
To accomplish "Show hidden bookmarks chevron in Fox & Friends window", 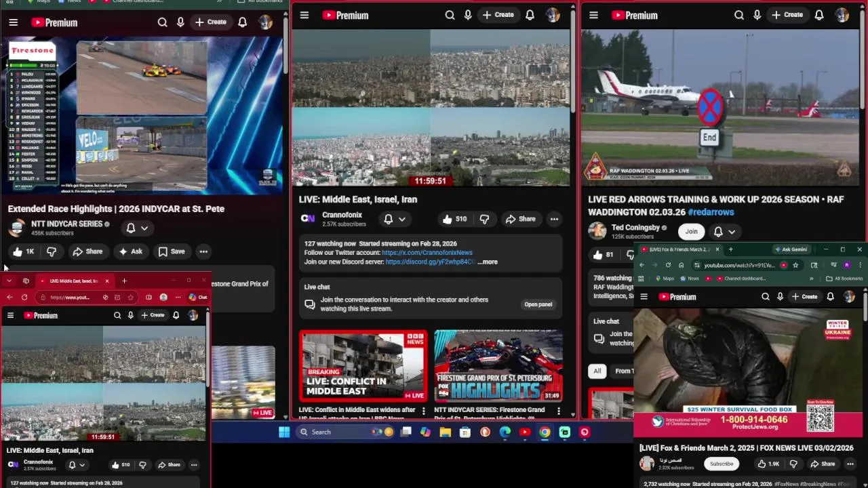I will (811, 279).
